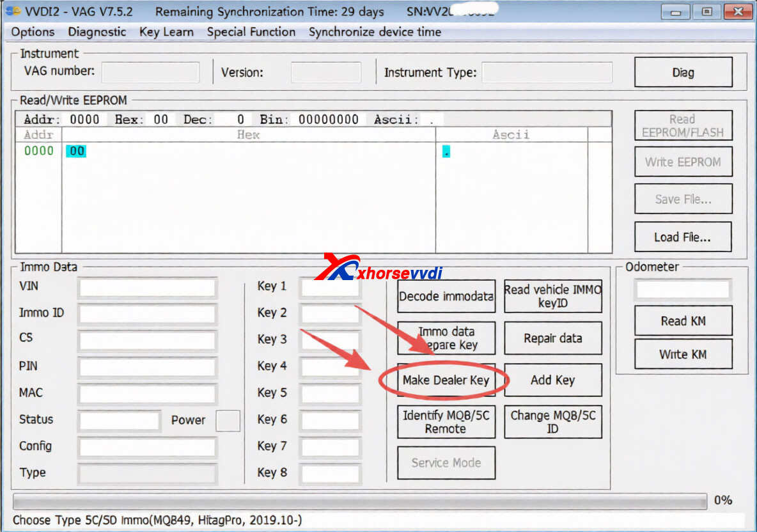Click the Repair data button
The image size is (757, 532).
click(552, 338)
